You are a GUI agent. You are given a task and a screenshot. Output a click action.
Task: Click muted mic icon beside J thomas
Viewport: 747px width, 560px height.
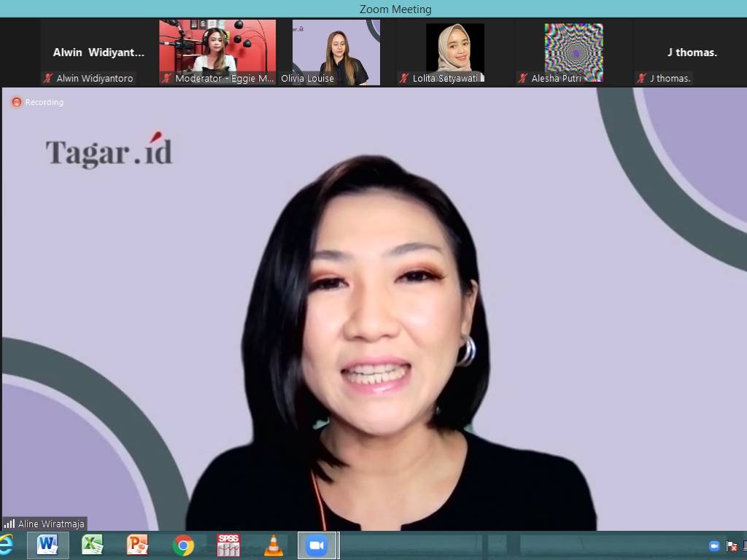(641, 78)
